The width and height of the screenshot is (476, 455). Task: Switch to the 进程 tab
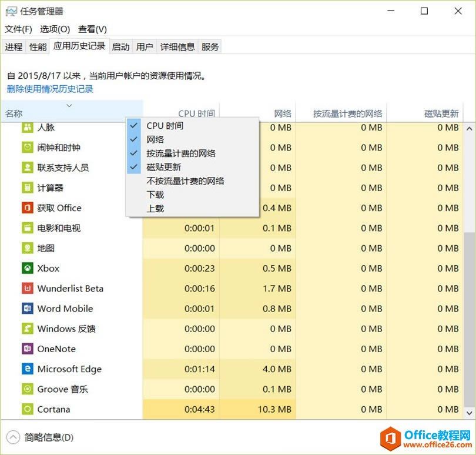(x=14, y=47)
